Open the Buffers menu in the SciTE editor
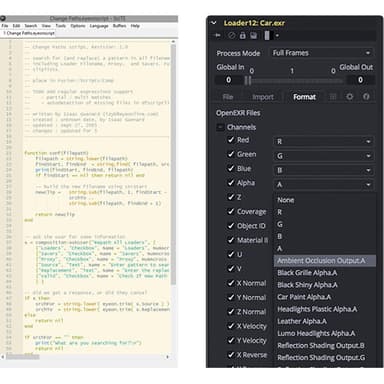384x384 pixels. click(119, 26)
